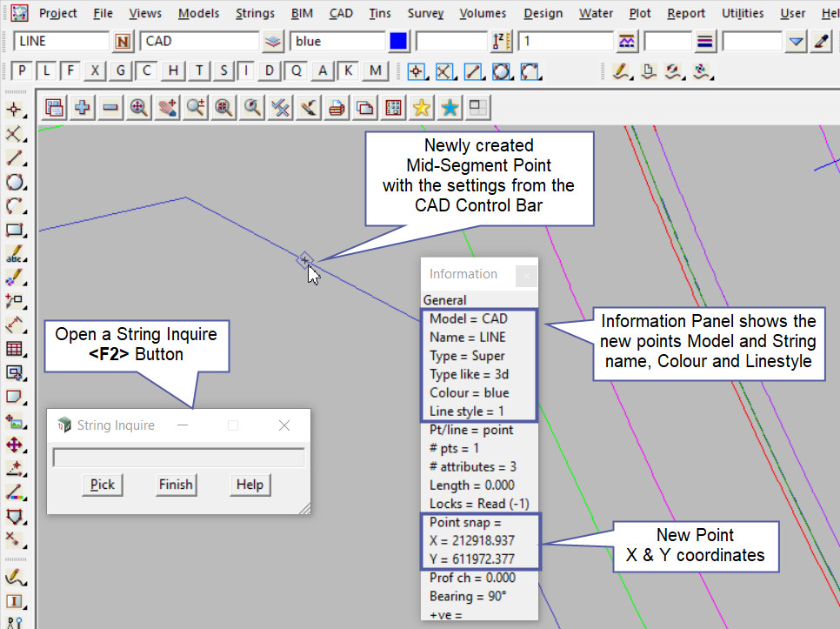The height and width of the screenshot is (629, 840).
Task: Click the zoom in plus icon
Action: click(83, 107)
